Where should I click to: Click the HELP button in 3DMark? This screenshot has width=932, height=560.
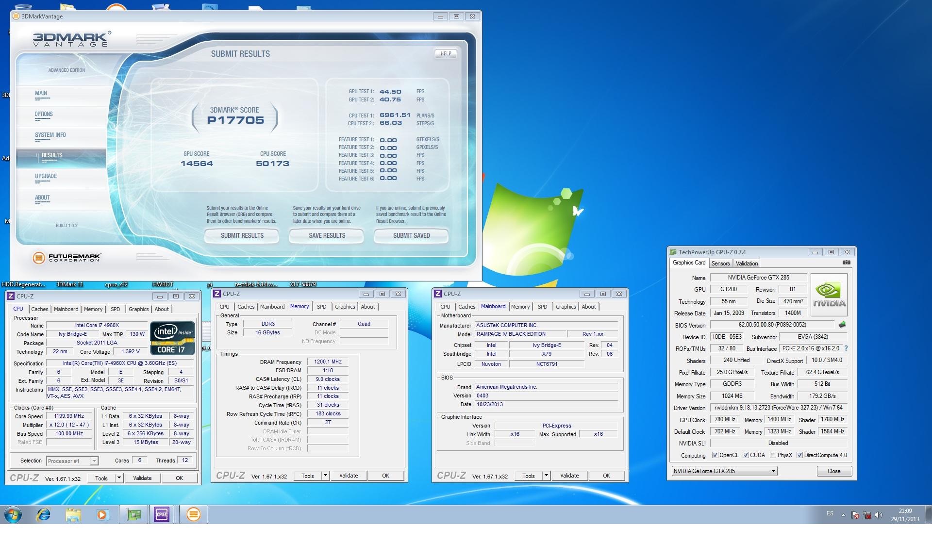coord(446,54)
